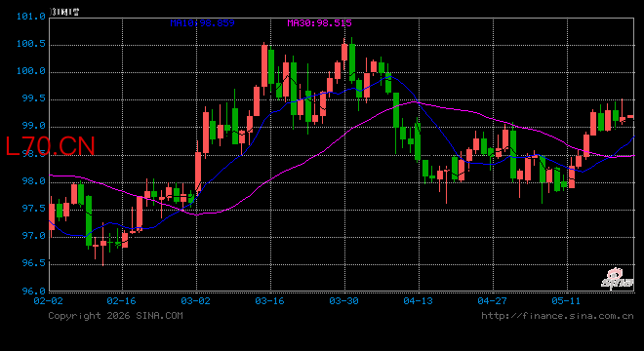Click the 98.0 price axis label
Image resolution: width=644 pixels, height=351 pixels.
click(x=34, y=181)
